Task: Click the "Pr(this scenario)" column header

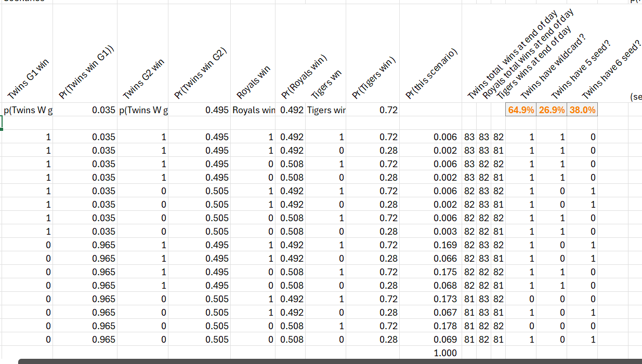Action: [431, 73]
